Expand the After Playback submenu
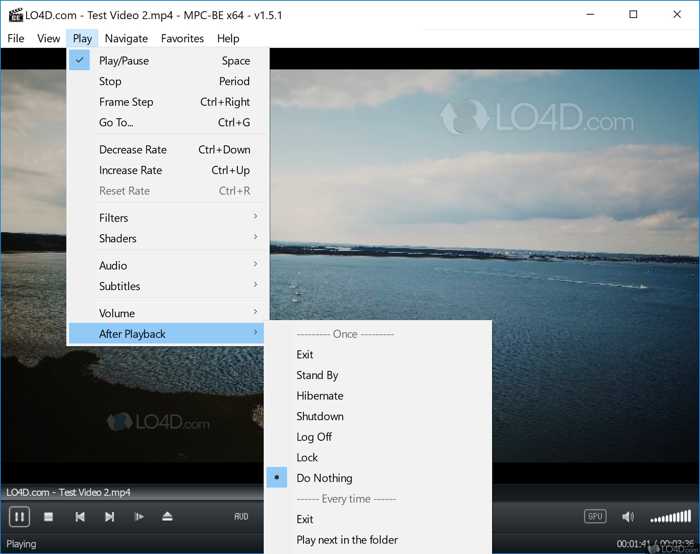 pos(168,334)
